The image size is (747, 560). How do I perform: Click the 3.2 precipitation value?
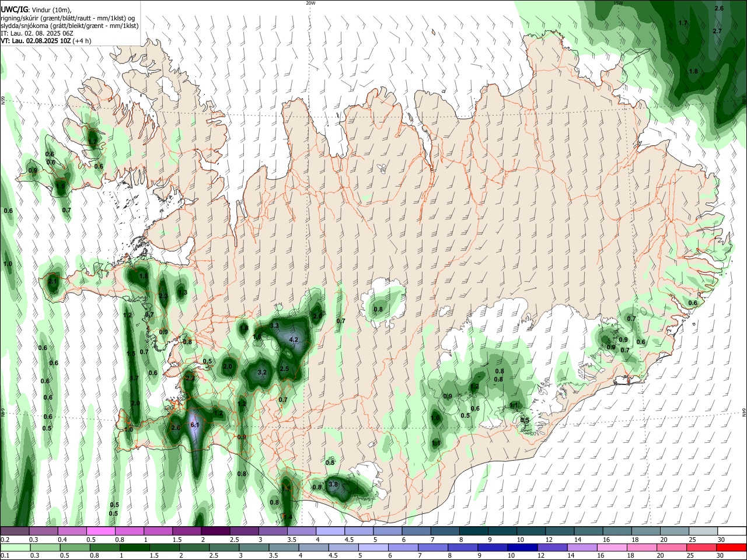[x=262, y=372]
